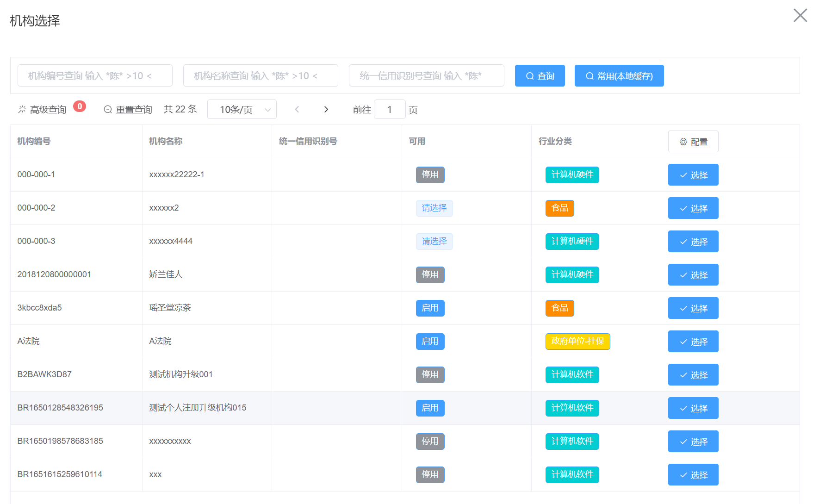Focus the 机构编号查询 input field

click(95, 76)
